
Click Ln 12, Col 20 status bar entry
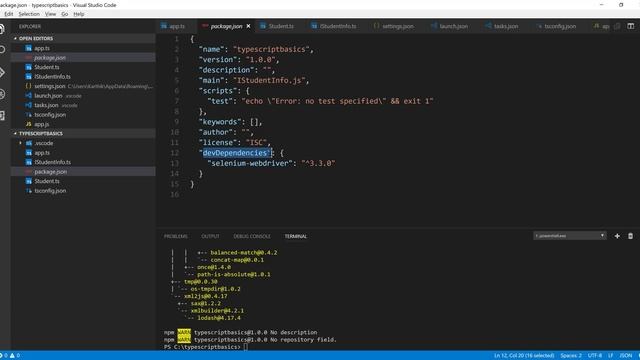pos(524,356)
